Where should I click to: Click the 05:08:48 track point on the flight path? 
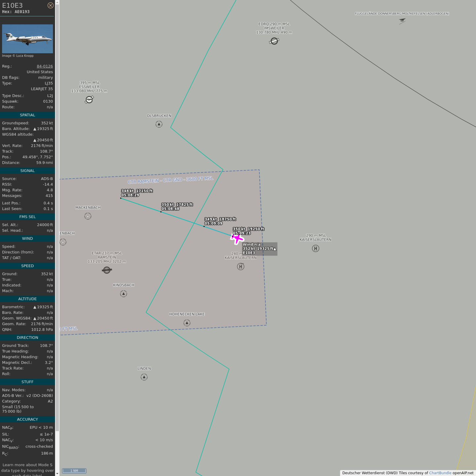click(161, 212)
